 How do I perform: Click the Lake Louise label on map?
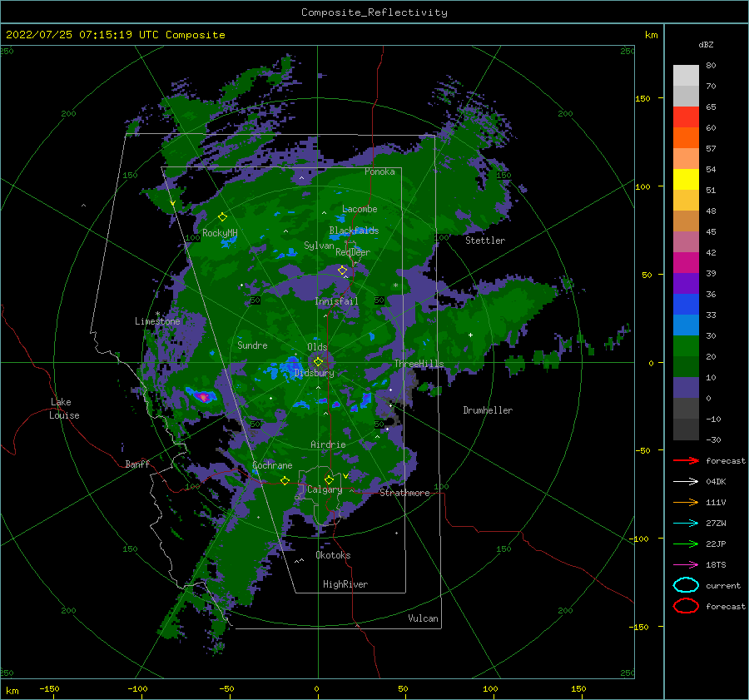[64, 409]
